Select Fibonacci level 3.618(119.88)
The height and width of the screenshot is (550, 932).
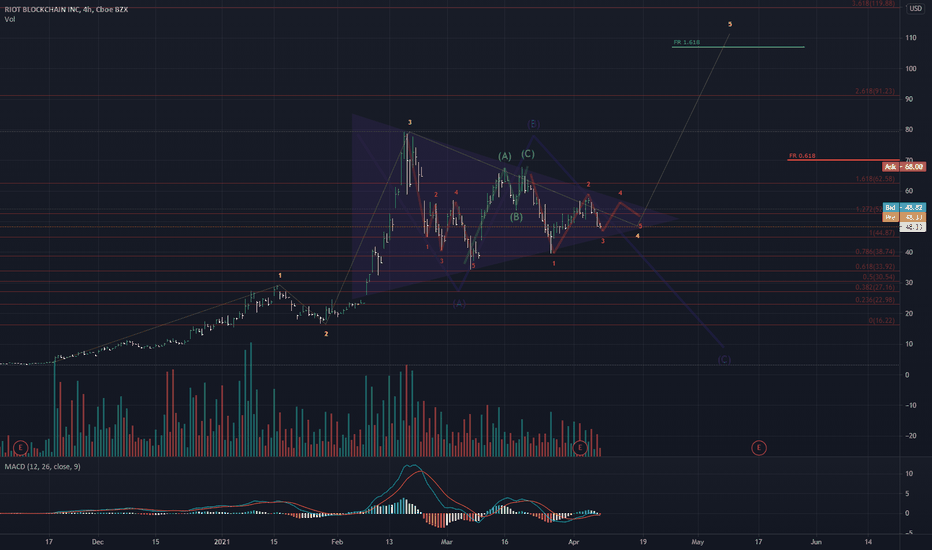click(x=873, y=4)
